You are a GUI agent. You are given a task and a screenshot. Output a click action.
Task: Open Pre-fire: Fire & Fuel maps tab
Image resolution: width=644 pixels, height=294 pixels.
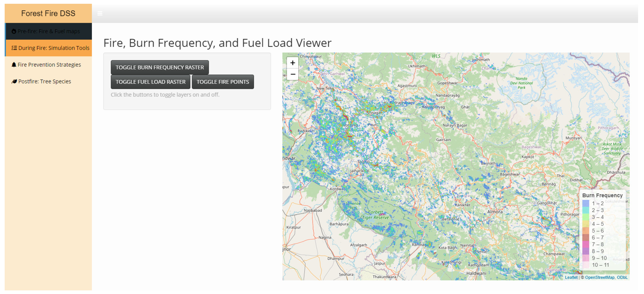49,31
